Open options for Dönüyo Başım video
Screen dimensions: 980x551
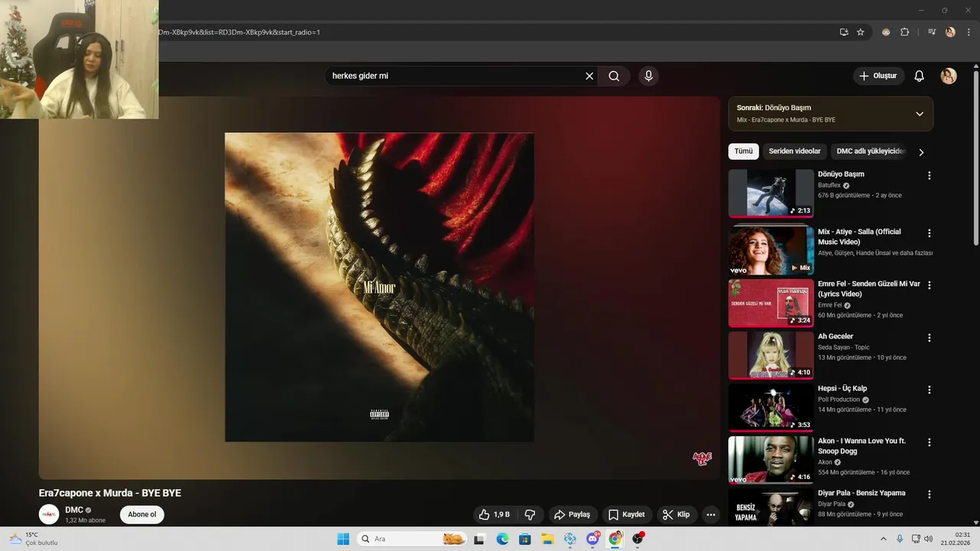tap(929, 175)
